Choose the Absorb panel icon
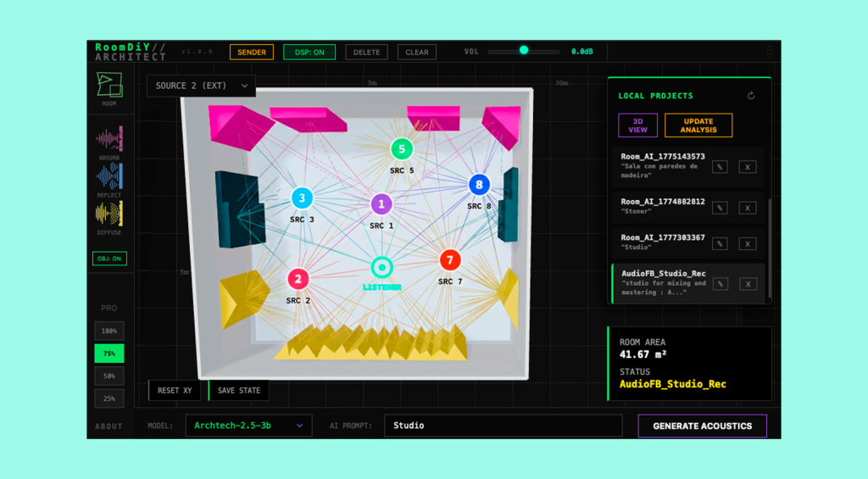This screenshot has height=479, width=868. (109, 138)
